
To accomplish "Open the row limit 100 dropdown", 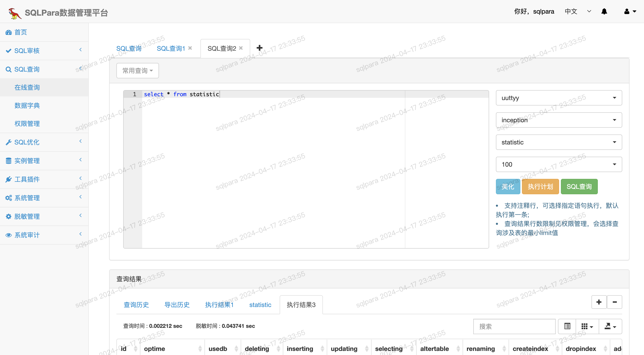I will click(x=559, y=164).
